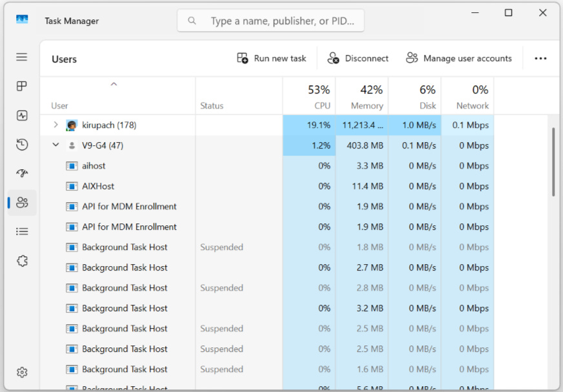Viewport: 563px width, 392px height.
Task: Select the Users page icon
Action: (x=22, y=202)
